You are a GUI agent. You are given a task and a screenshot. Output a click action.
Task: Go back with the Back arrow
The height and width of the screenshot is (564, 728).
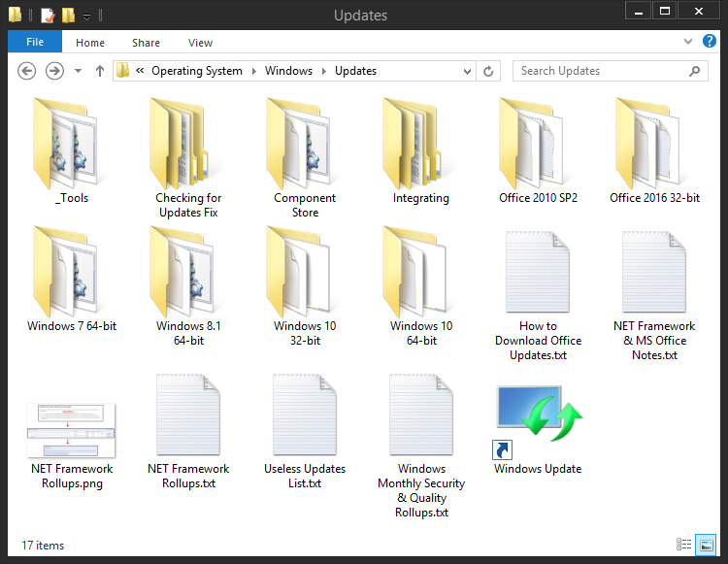26,71
